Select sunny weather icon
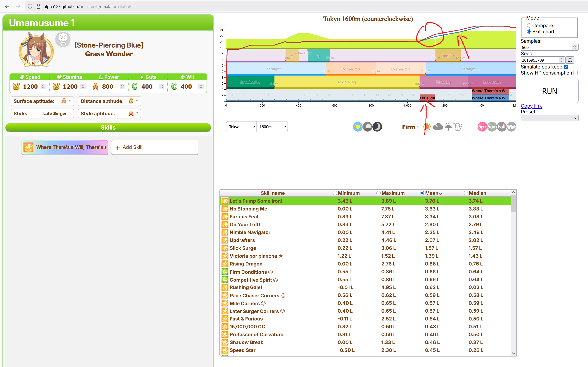The image size is (588, 367). (427, 127)
